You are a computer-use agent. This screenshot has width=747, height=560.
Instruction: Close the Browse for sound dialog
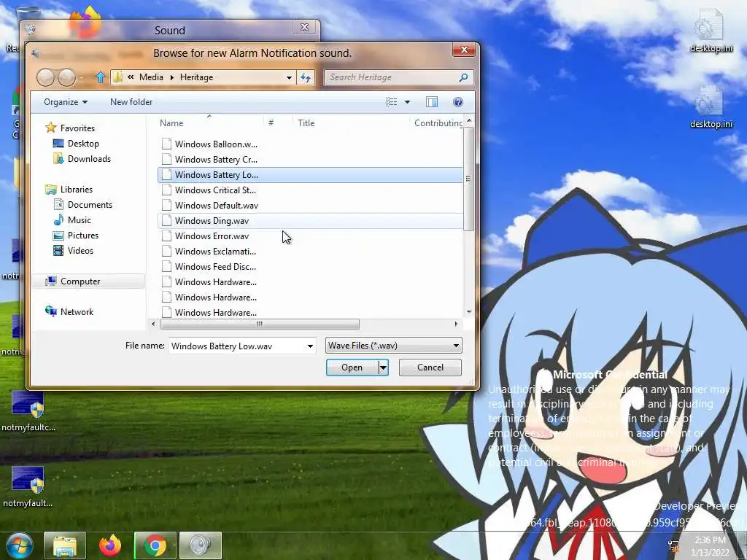coord(464,50)
